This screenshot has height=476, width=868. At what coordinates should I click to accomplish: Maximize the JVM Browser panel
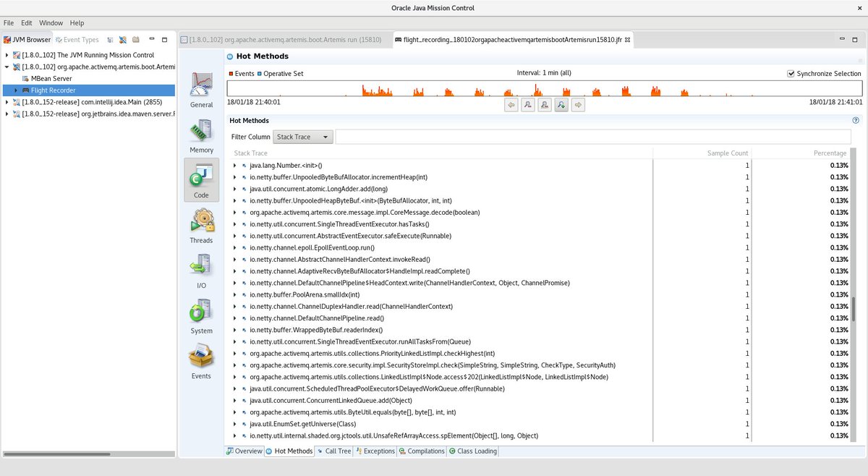[x=165, y=40]
